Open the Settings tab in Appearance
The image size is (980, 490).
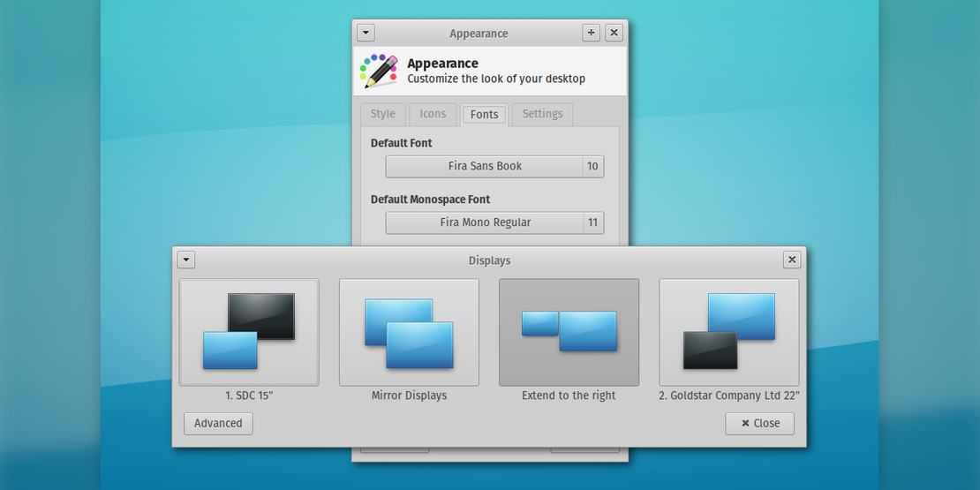(542, 114)
